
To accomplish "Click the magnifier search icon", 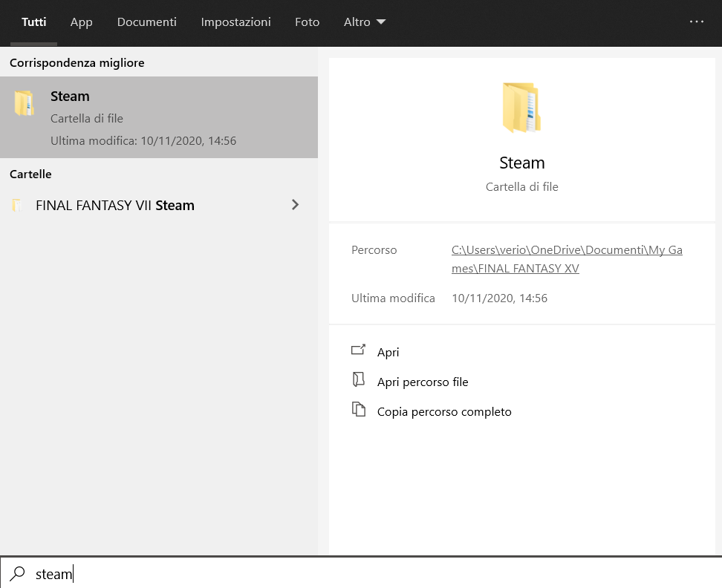I will point(18,574).
